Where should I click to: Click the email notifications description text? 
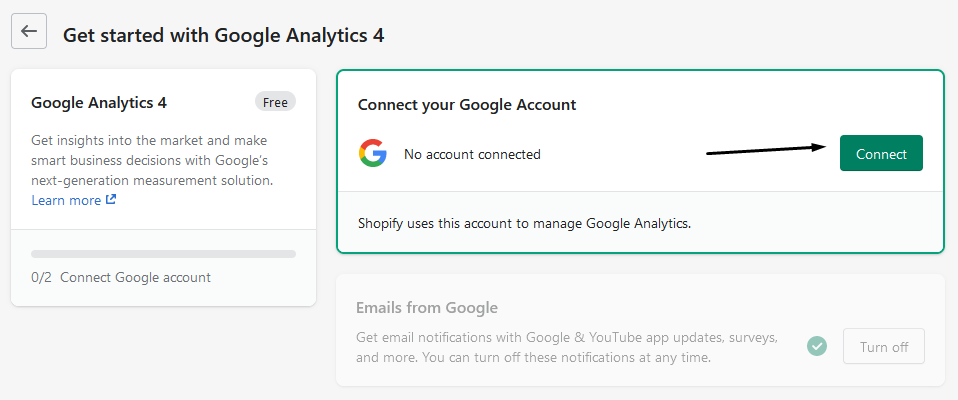(566, 347)
